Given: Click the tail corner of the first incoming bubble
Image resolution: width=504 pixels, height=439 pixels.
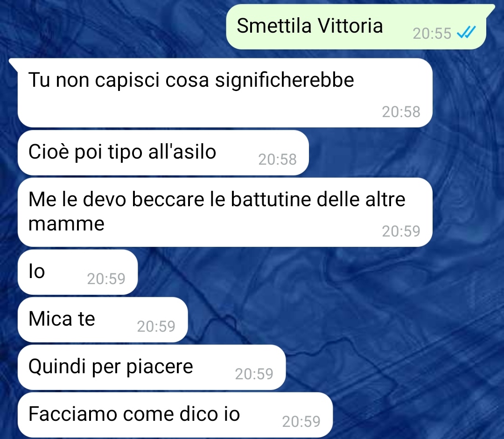Looking at the screenshot, I should pos(14,63).
